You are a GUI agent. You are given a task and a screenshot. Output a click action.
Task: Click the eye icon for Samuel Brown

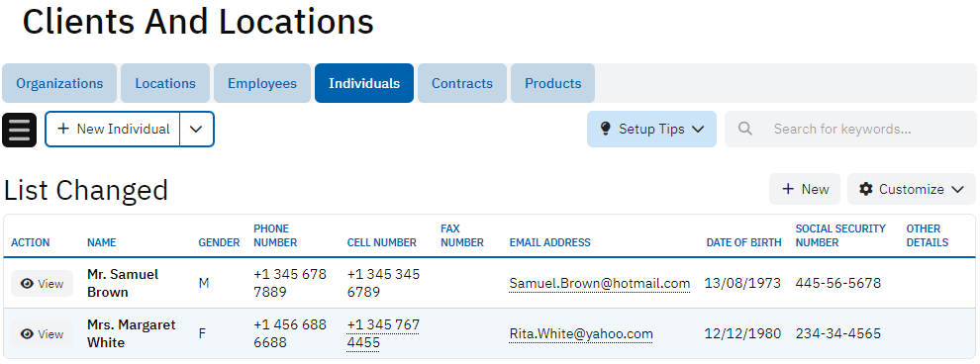coord(27,284)
